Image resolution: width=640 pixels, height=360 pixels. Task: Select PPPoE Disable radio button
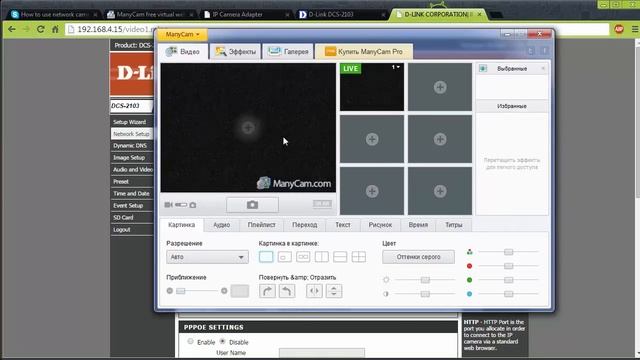222,341
